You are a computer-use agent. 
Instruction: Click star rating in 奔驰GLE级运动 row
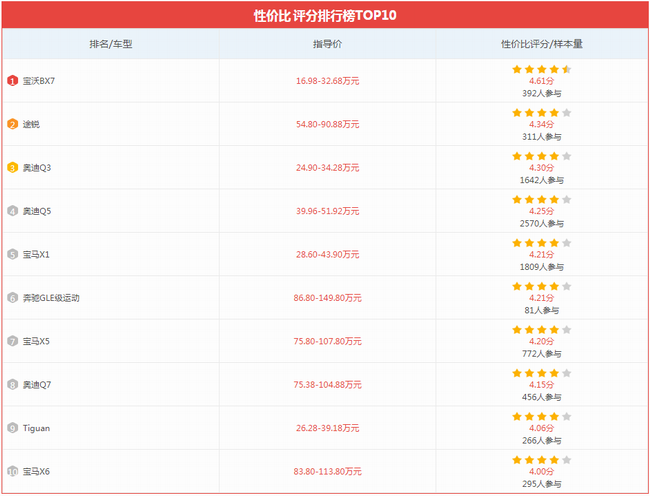tap(541, 286)
